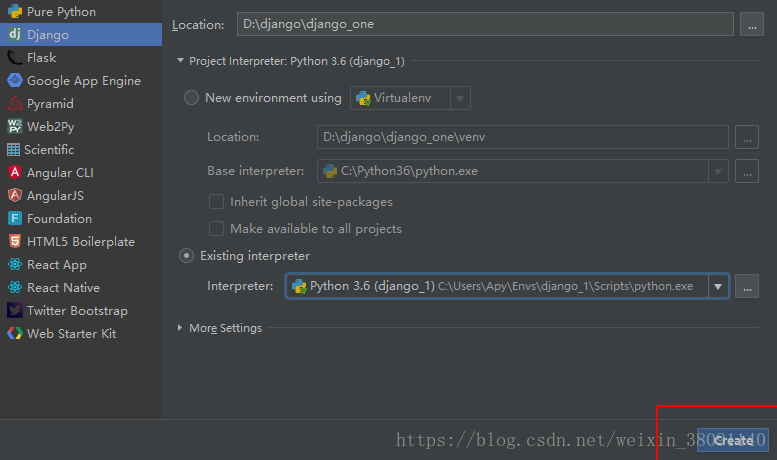Select Existing interpreter radio button
Viewport: 777px width, 460px height.
click(x=186, y=256)
